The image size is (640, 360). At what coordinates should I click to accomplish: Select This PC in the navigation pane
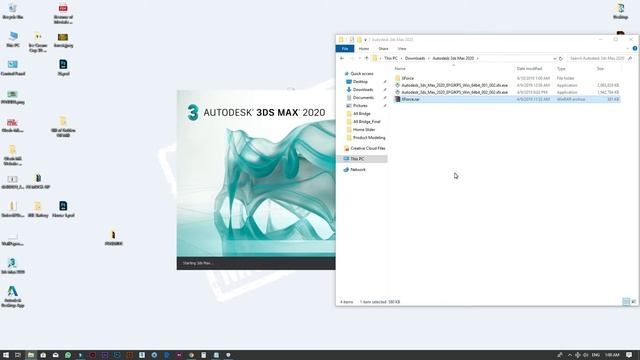point(357,159)
